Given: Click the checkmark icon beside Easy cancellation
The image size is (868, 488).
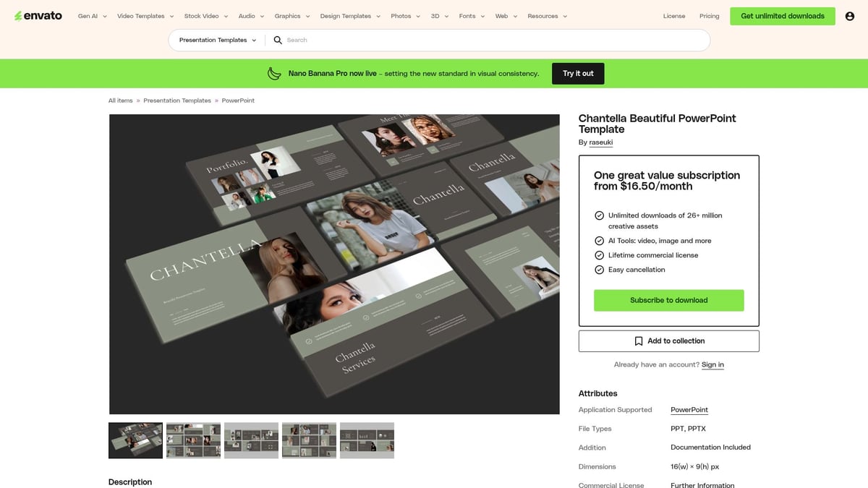Looking at the screenshot, I should point(599,269).
